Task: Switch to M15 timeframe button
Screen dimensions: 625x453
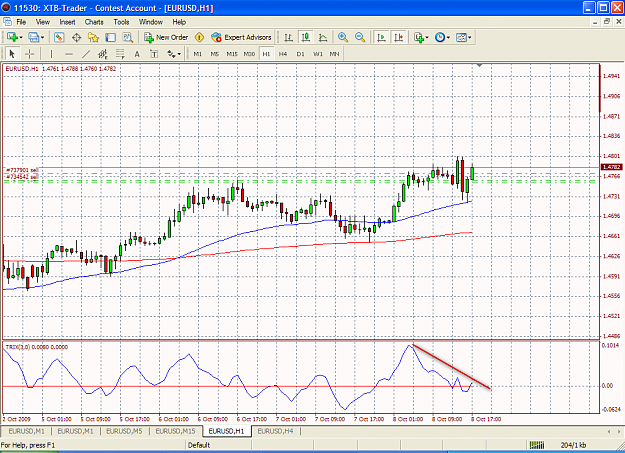Action: click(x=232, y=54)
